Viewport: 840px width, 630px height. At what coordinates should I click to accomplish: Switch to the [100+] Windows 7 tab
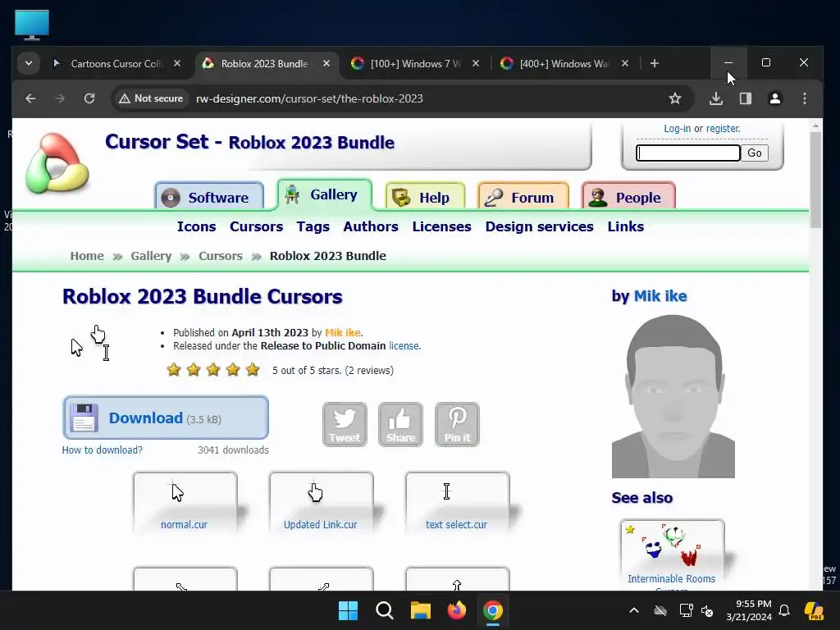coord(415,64)
